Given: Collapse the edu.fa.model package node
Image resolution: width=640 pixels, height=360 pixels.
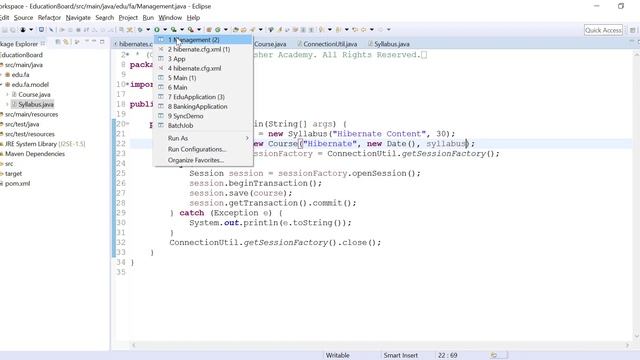Looking at the screenshot, I should point(2,84).
